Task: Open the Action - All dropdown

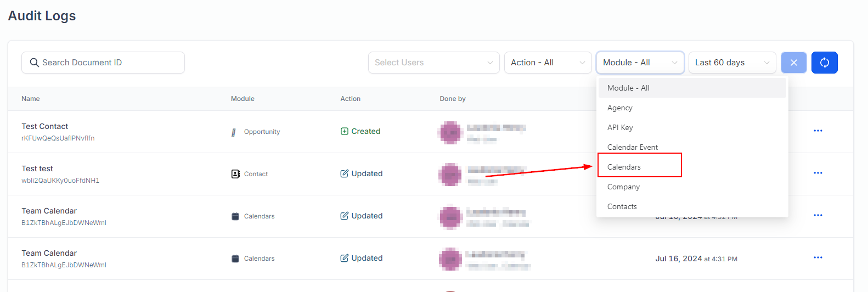Action: click(x=548, y=63)
